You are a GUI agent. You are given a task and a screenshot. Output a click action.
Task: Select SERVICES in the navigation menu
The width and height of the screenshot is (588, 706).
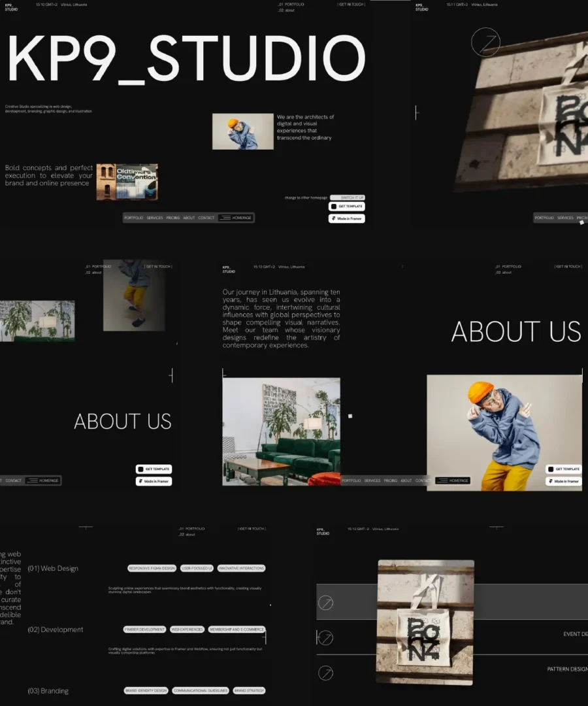[155, 218]
